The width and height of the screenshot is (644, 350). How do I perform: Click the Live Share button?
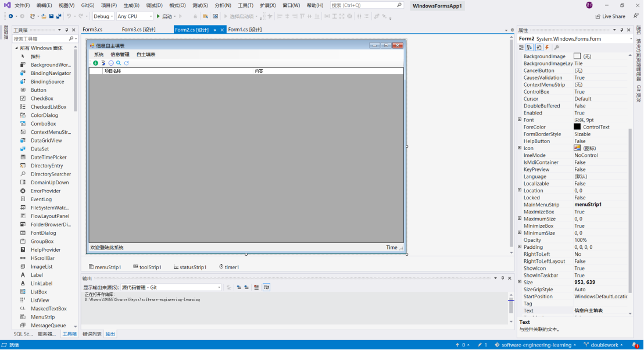pos(610,16)
